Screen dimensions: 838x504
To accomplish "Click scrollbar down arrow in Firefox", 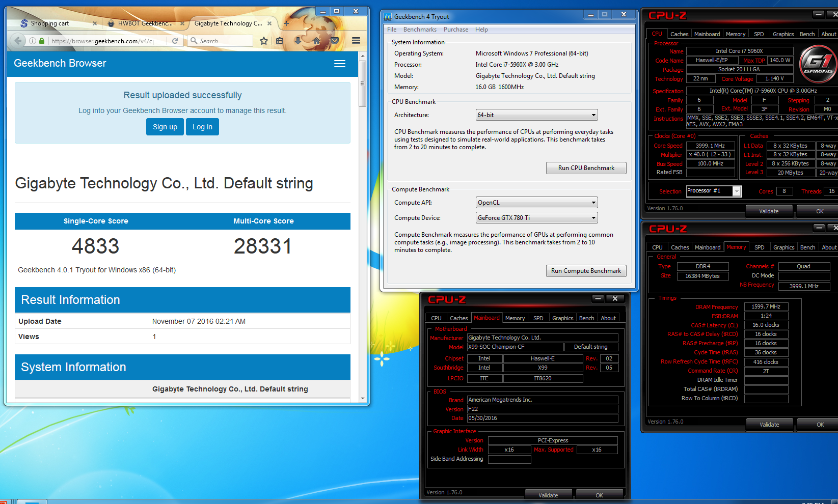I will (x=363, y=399).
